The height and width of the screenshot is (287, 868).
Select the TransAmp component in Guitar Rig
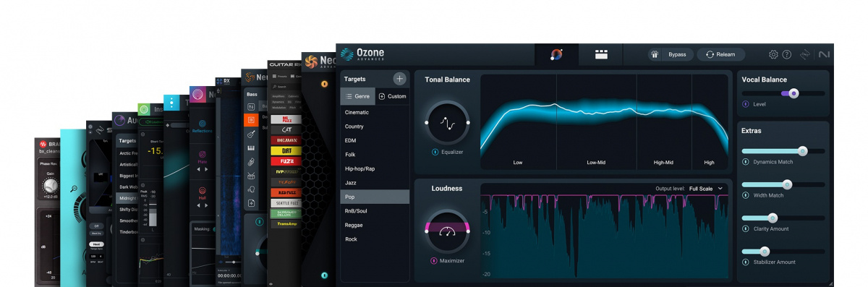tap(286, 224)
